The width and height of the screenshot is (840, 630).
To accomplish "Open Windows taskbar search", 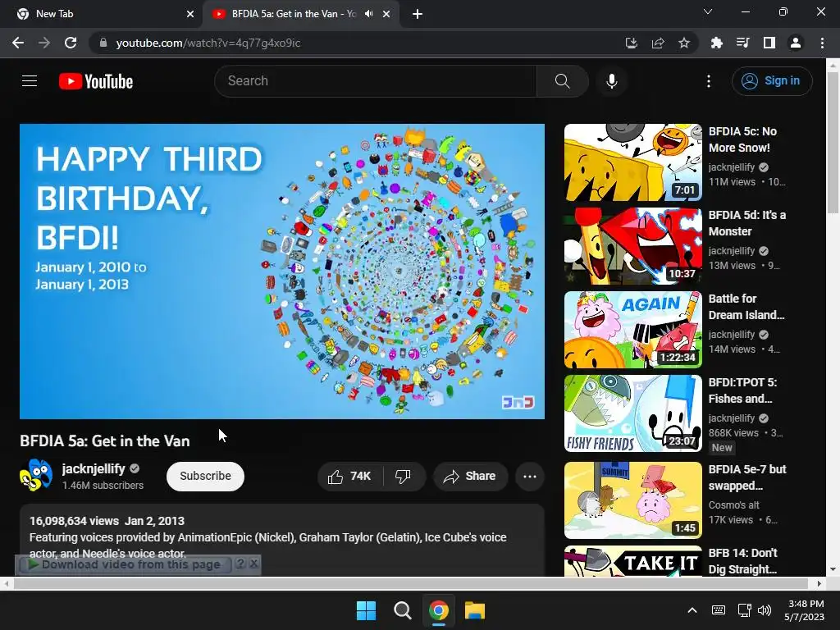I will (x=402, y=610).
